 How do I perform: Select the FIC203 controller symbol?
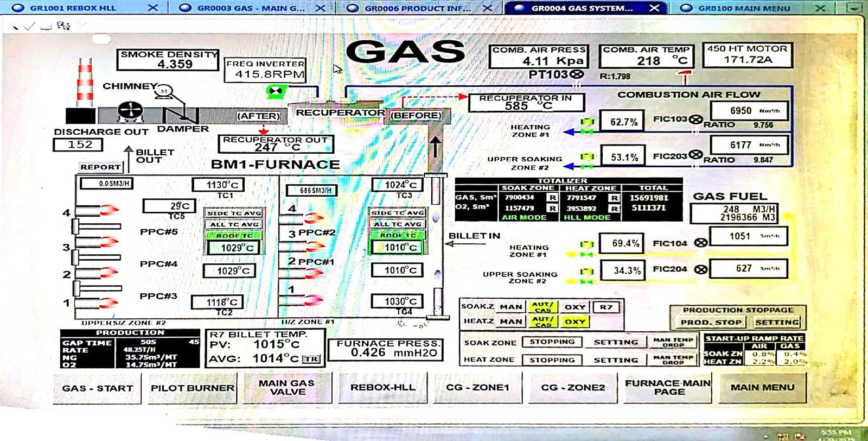coord(696,156)
